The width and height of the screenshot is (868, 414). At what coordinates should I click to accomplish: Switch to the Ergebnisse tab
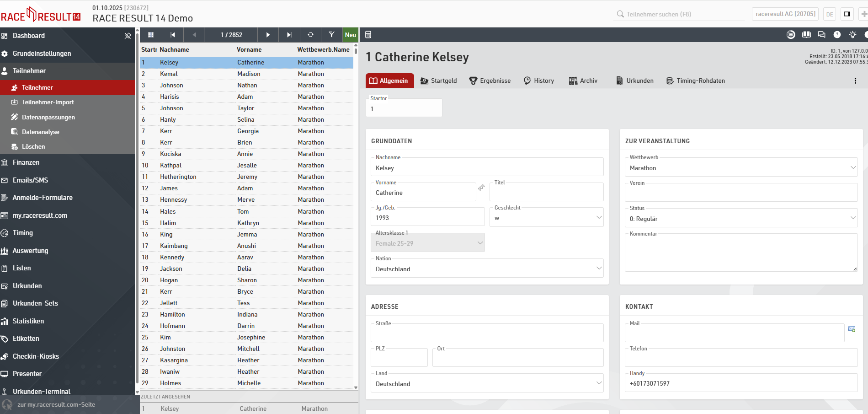tap(490, 81)
